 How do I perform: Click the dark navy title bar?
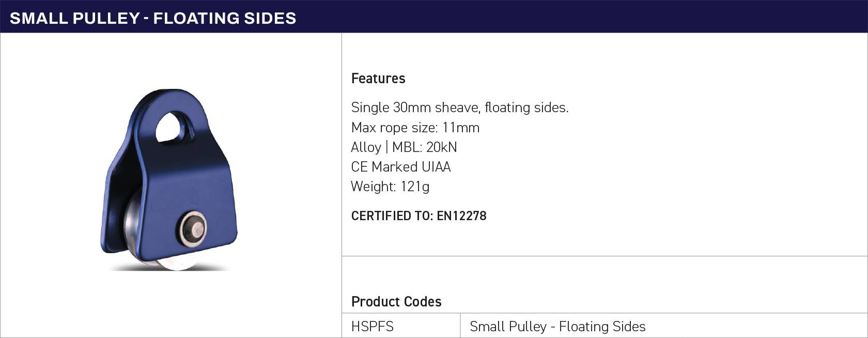point(434,17)
